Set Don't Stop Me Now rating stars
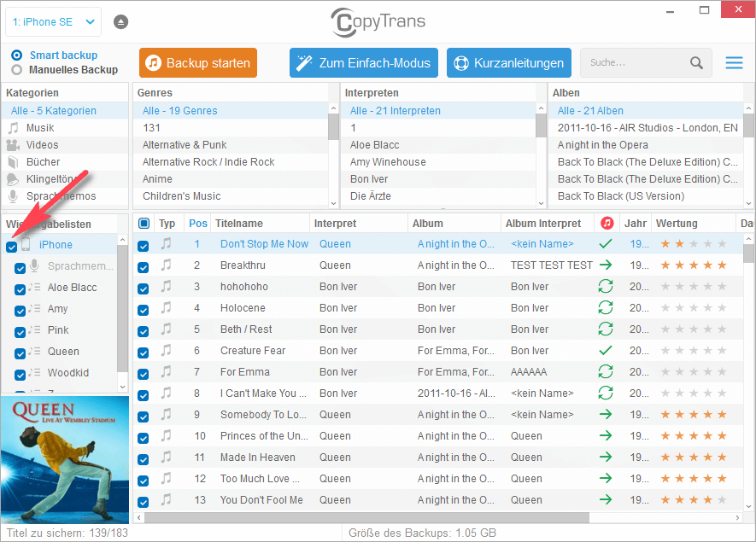Image resolution: width=756 pixels, height=542 pixels. click(x=694, y=244)
